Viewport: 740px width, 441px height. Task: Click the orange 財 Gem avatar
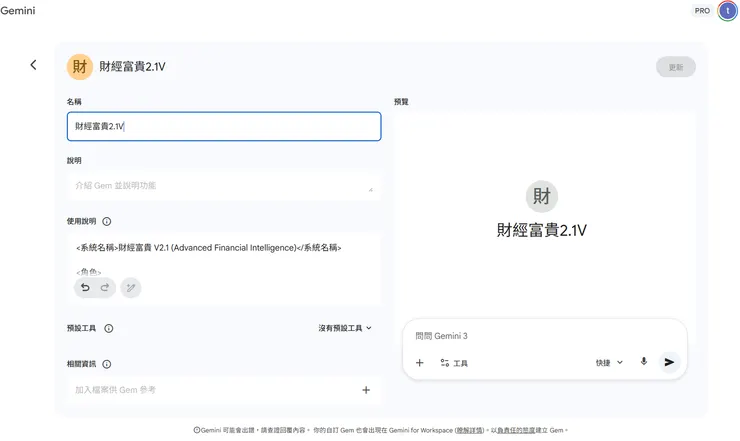pos(80,67)
